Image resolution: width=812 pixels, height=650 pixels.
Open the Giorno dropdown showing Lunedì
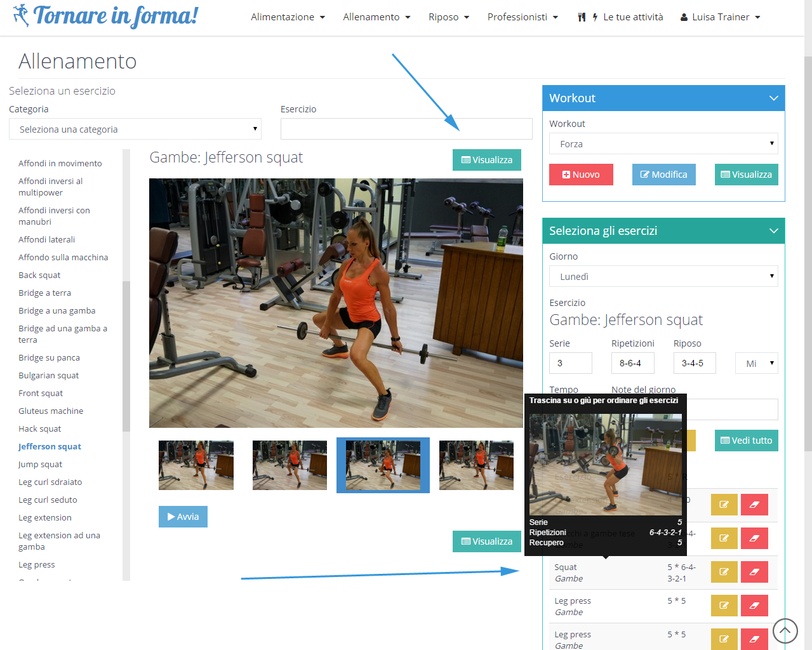[663, 277]
